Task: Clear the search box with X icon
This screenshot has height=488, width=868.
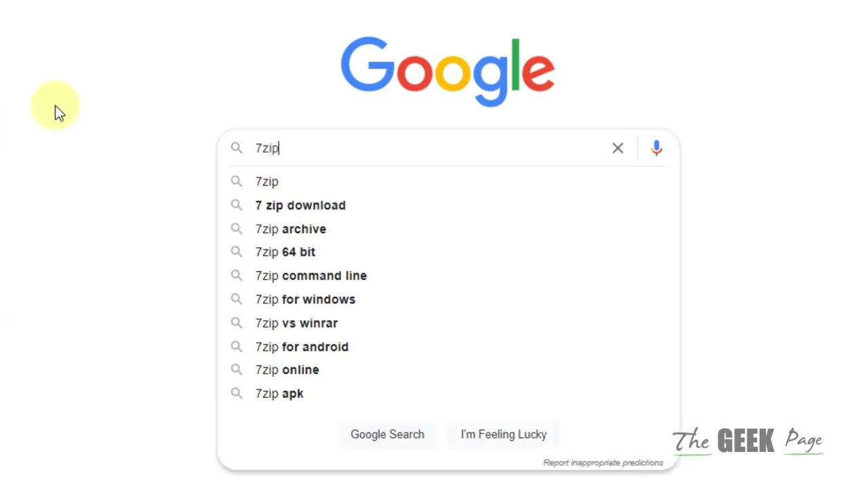Action: point(618,148)
